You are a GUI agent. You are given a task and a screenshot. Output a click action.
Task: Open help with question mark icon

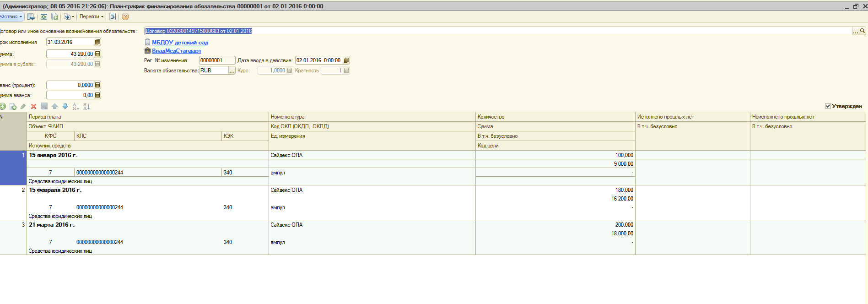pyautogui.click(x=125, y=16)
